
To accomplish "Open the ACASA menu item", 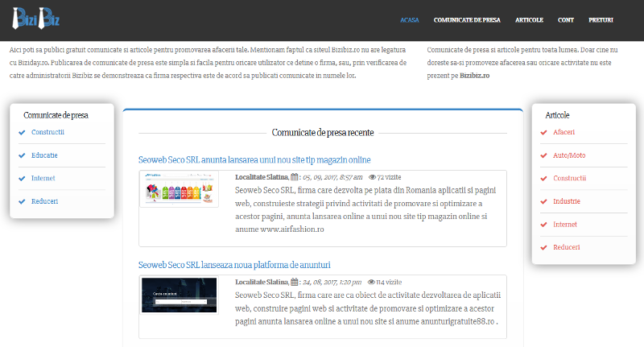I will tap(409, 19).
